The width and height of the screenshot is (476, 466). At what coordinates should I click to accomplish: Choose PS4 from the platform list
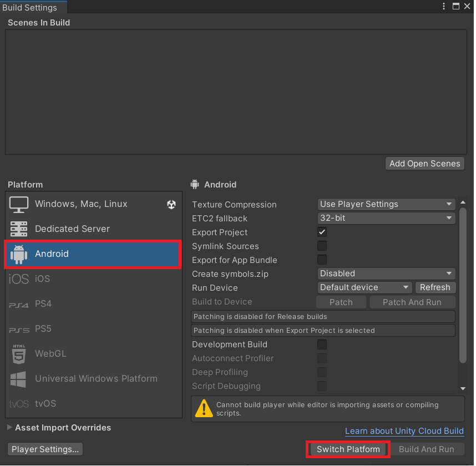click(94, 304)
